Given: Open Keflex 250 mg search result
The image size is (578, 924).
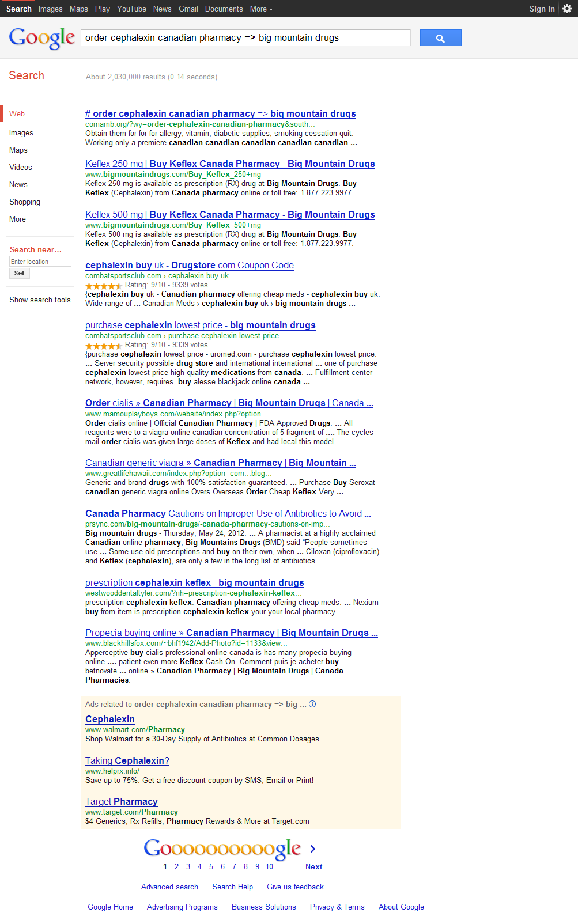Looking at the screenshot, I should (x=230, y=164).
